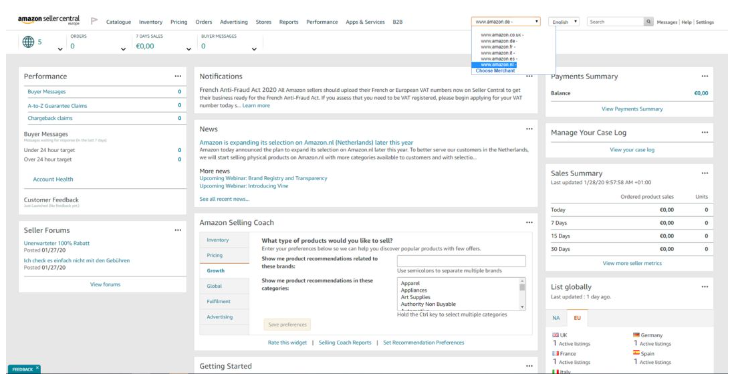Viewport: 736px width, 385px height.
Task: Switch to the NA tab in List globally
Action: (x=556, y=318)
